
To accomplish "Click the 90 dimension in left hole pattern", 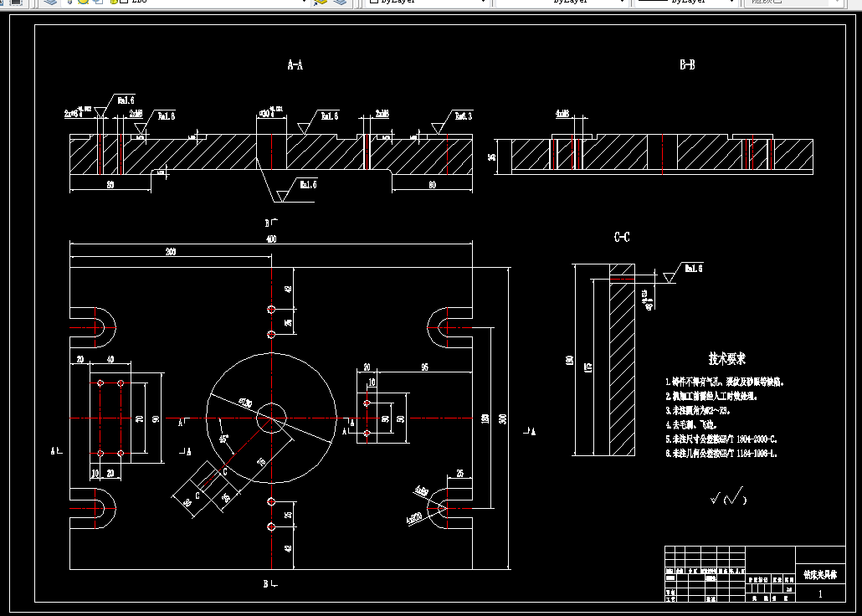I will pos(156,418).
